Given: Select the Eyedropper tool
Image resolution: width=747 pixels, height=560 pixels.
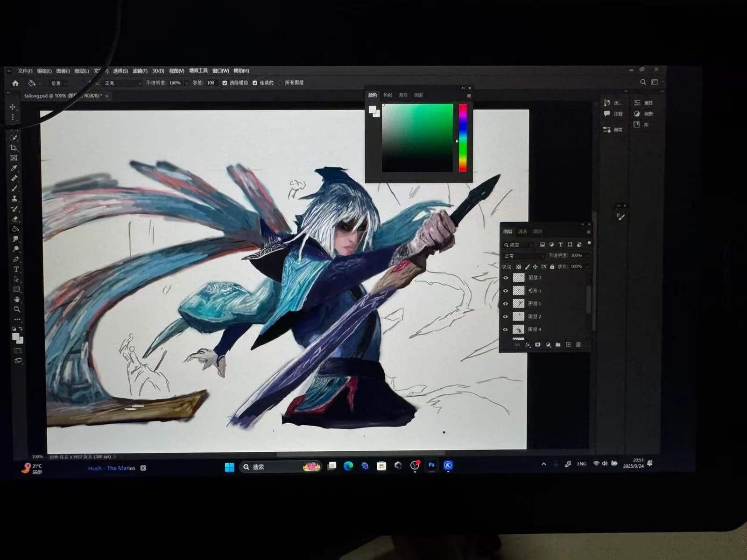Looking at the screenshot, I should tap(14, 168).
